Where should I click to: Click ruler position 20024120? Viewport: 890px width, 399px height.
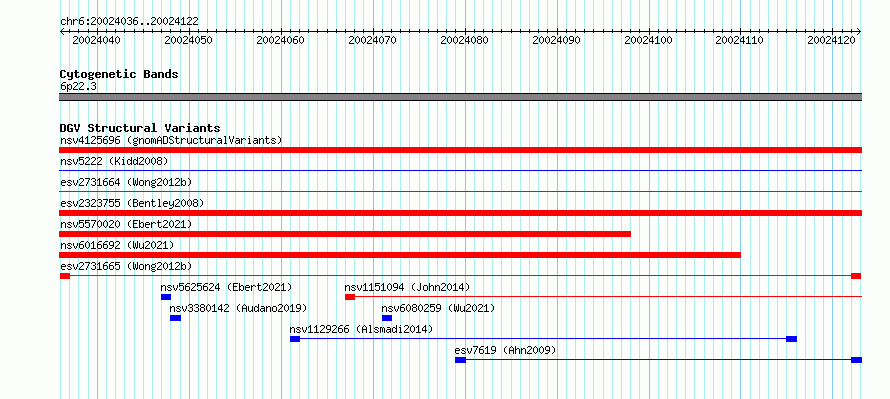[x=832, y=40]
